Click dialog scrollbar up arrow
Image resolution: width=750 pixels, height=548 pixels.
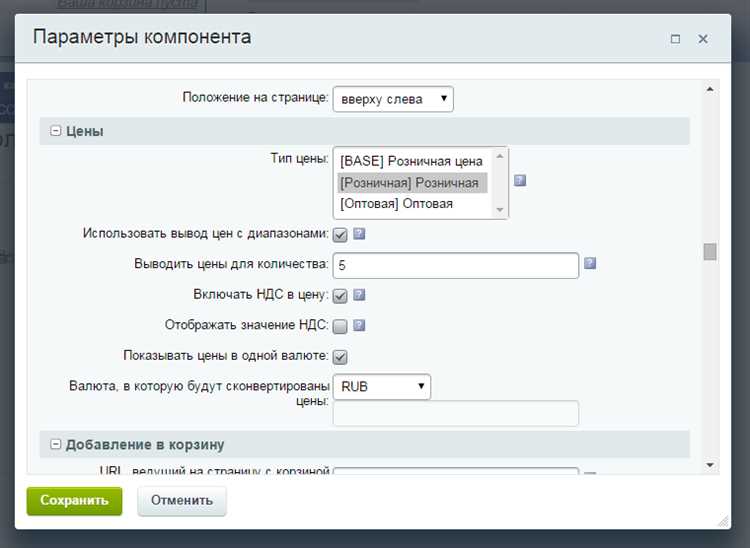coord(710,89)
